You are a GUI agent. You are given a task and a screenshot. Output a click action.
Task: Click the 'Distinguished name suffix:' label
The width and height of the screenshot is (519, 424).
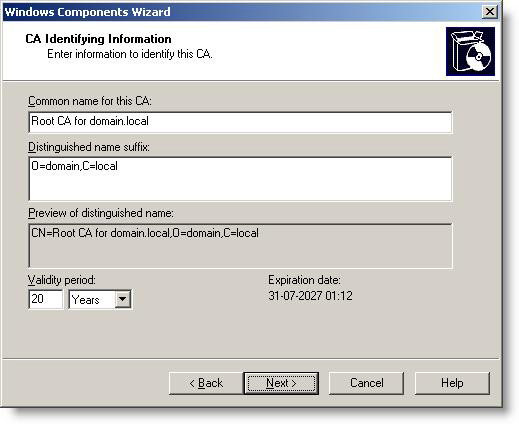[x=89, y=147]
